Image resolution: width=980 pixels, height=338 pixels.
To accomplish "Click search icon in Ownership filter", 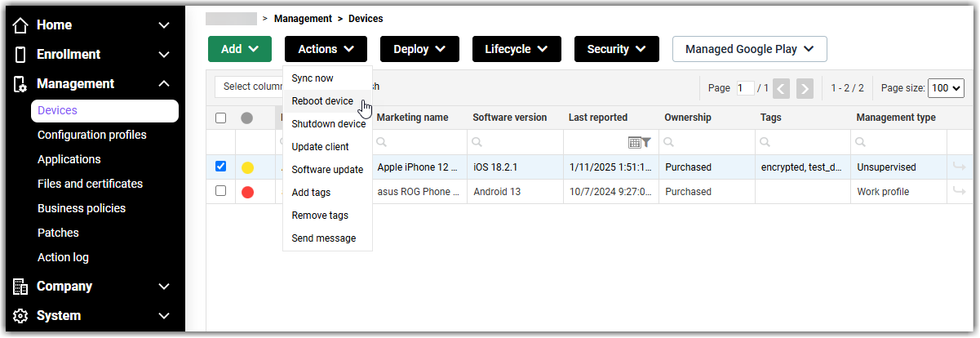I will [x=670, y=142].
